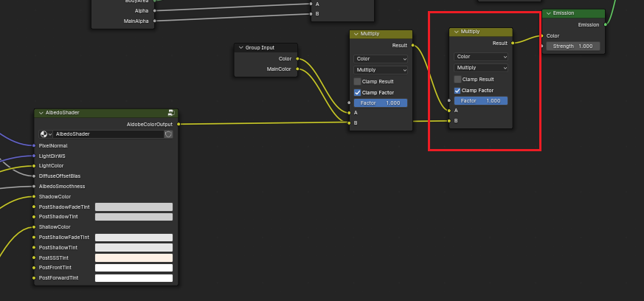This screenshot has height=301, width=644.
Task: Collapse the Group Input node
Action: [x=240, y=47]
